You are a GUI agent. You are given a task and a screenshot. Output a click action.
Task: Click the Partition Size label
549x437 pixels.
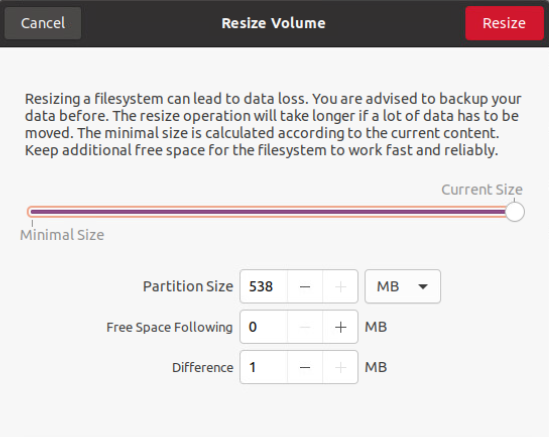[188, 286]
